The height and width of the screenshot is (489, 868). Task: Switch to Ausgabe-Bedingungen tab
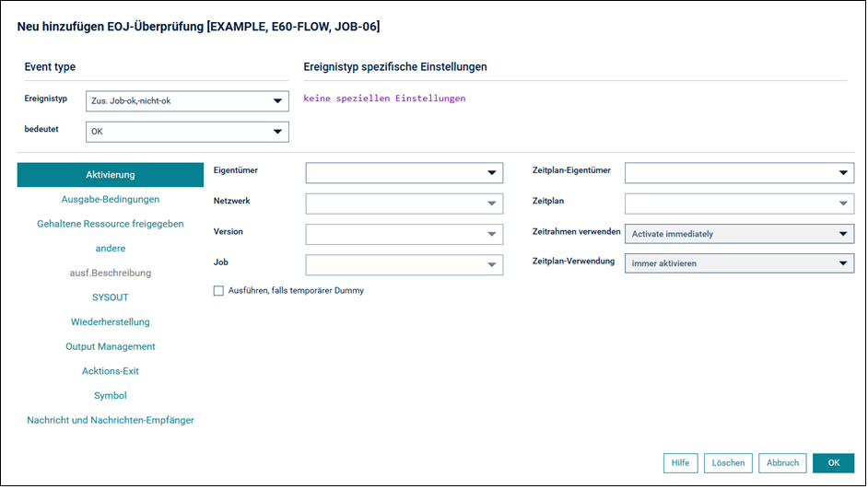point(111,199)
